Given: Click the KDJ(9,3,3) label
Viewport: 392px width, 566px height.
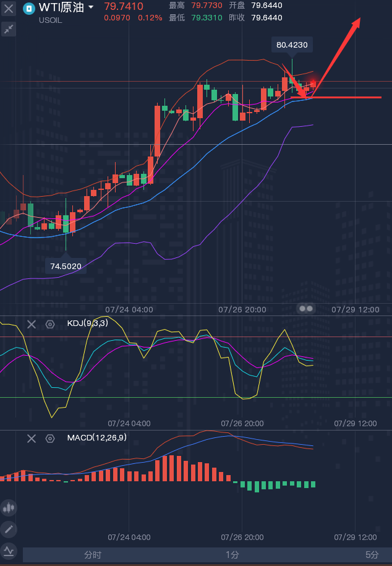Looking at the screenshot, I should click(88, 323).
